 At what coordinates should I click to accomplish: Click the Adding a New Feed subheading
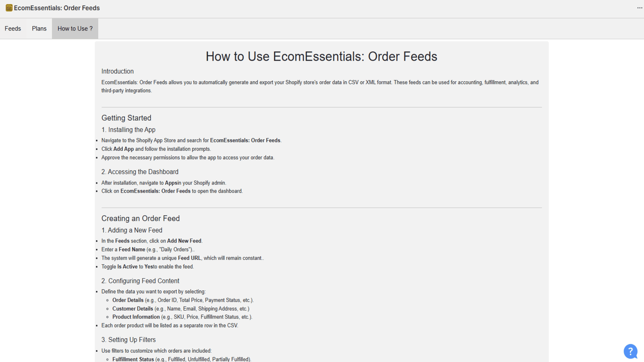132,230
